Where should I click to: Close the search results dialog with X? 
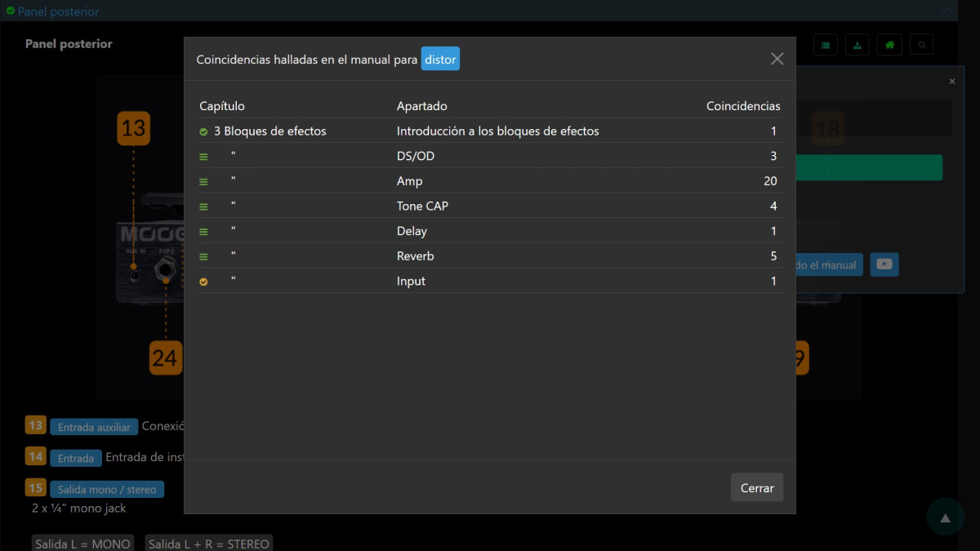pyautogui.click(x=777, y=59)
